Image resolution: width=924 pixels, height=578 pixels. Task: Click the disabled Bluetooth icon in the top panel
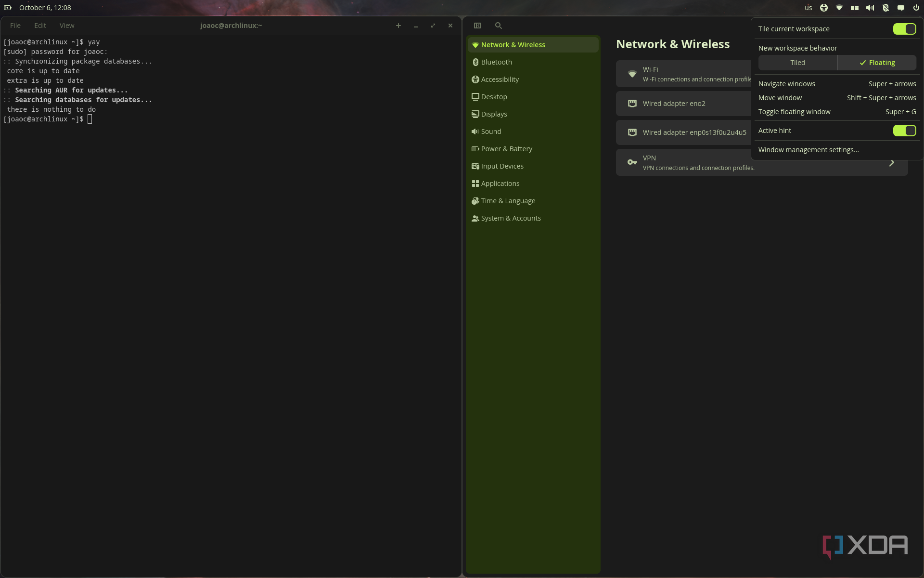pyautogui.click(x=885, y=8)
